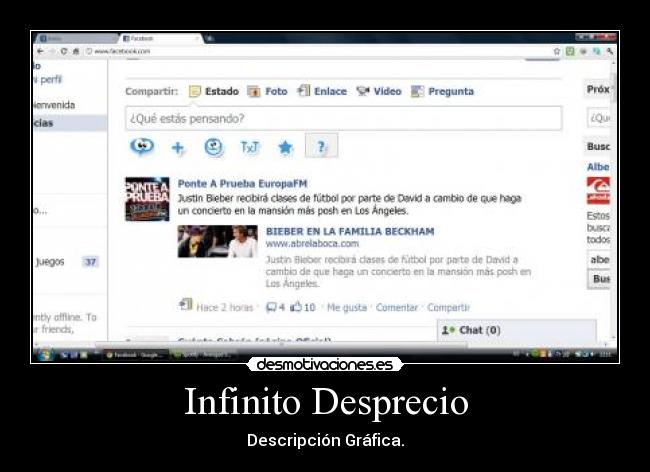The image size is (650, 472).
Task: Select highlighted Noticias sidebar item
Action: pyautogui.click(x=70, y=123)
